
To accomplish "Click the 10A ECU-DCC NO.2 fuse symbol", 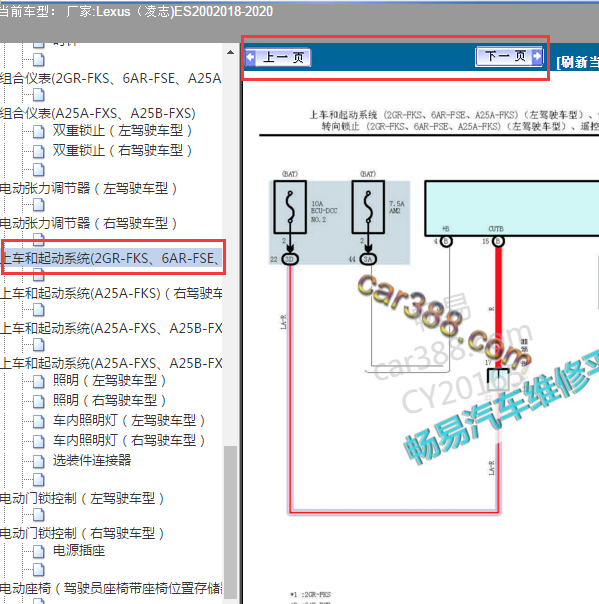I will (290, 207).
